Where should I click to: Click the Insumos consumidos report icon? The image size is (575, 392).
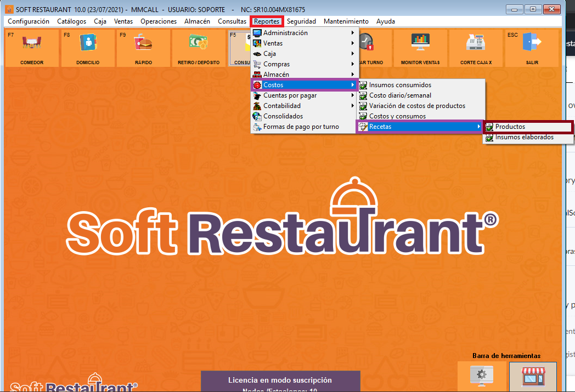tap(363, 85)
